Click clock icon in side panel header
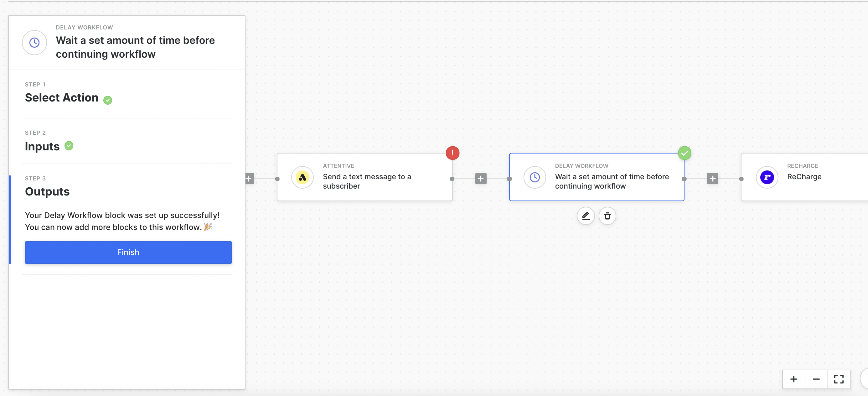 [x=34, y=43]
